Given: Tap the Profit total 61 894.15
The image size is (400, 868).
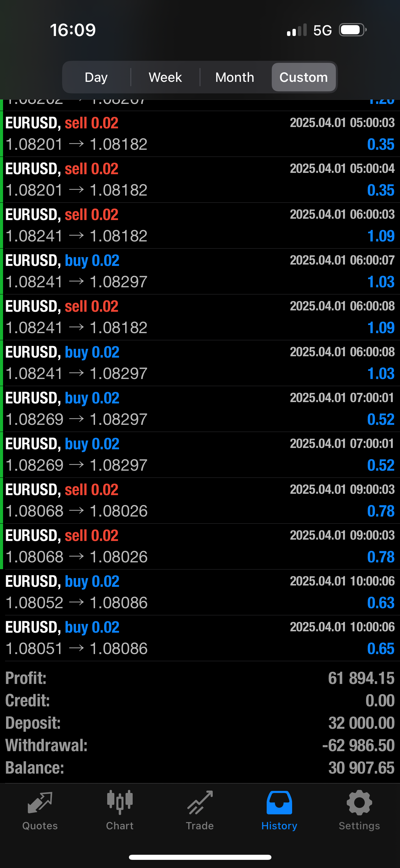Looking at the screenshot, I should click(x=361, y=678).
